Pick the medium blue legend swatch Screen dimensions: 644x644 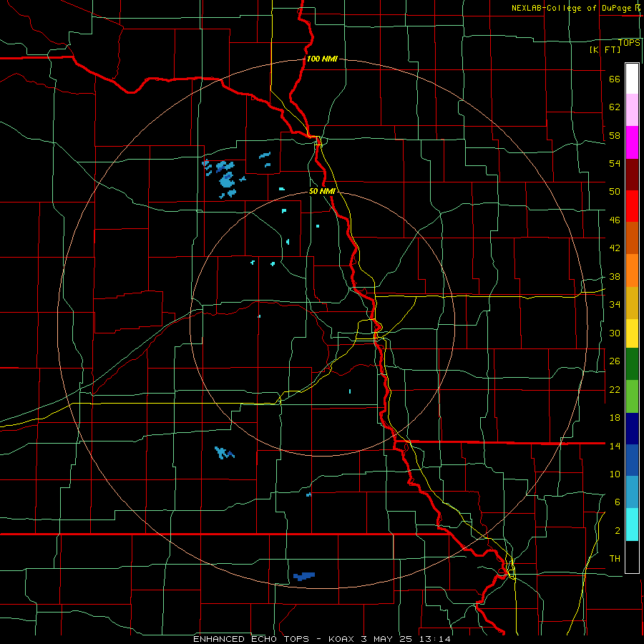tap(632, 460)
